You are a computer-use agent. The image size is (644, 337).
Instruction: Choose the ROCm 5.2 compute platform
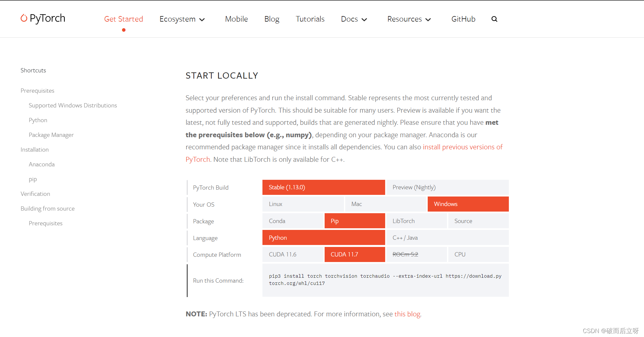coord(416,254)
